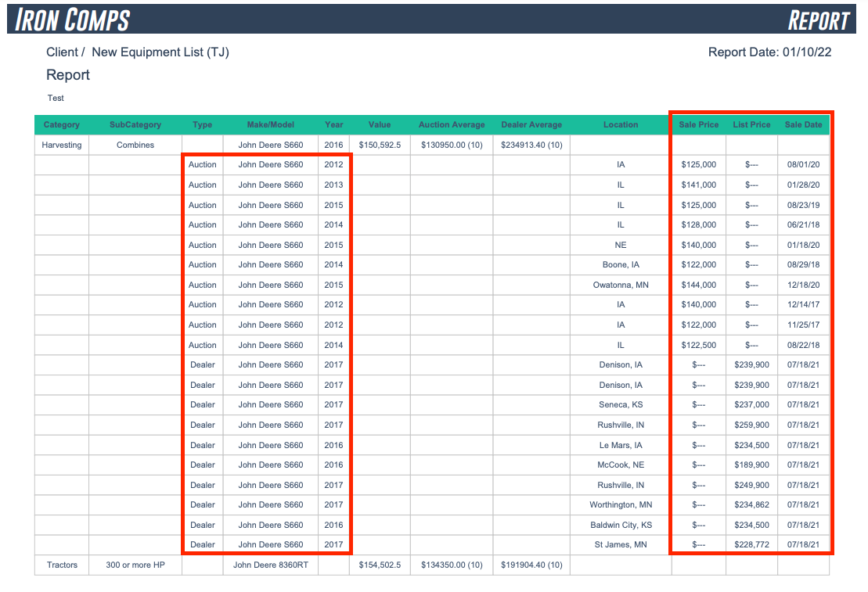868x592 pixels.
Task: Click the Sale Date column header
Action: (803, 124)
